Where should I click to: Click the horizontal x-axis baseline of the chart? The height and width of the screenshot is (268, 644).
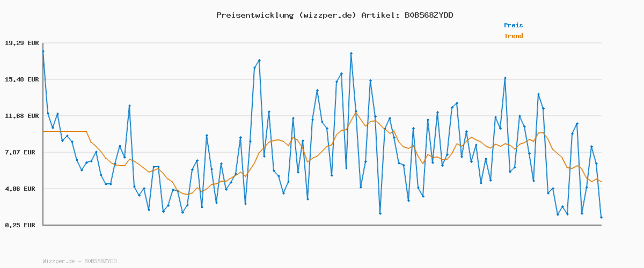click(x=322, y=225)
